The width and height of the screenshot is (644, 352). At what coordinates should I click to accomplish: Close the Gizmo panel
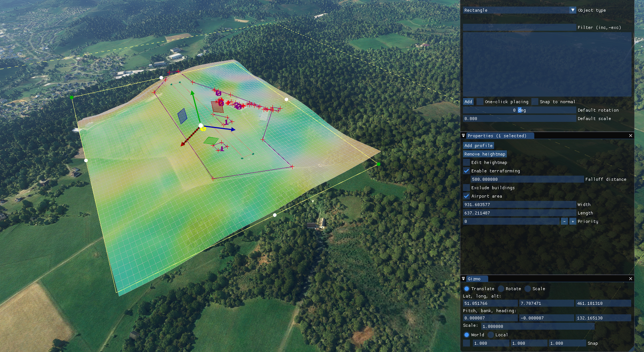[x=630, y=279]
